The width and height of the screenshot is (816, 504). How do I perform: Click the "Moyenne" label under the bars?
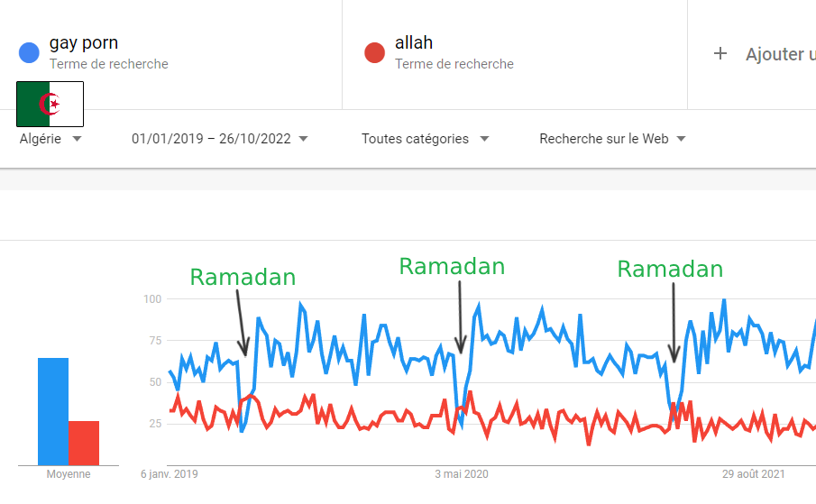69,474
